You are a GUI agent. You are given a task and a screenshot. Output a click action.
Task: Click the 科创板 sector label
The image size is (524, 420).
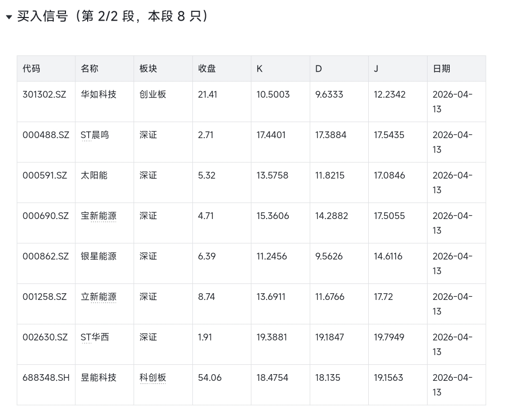pos(153,378)
